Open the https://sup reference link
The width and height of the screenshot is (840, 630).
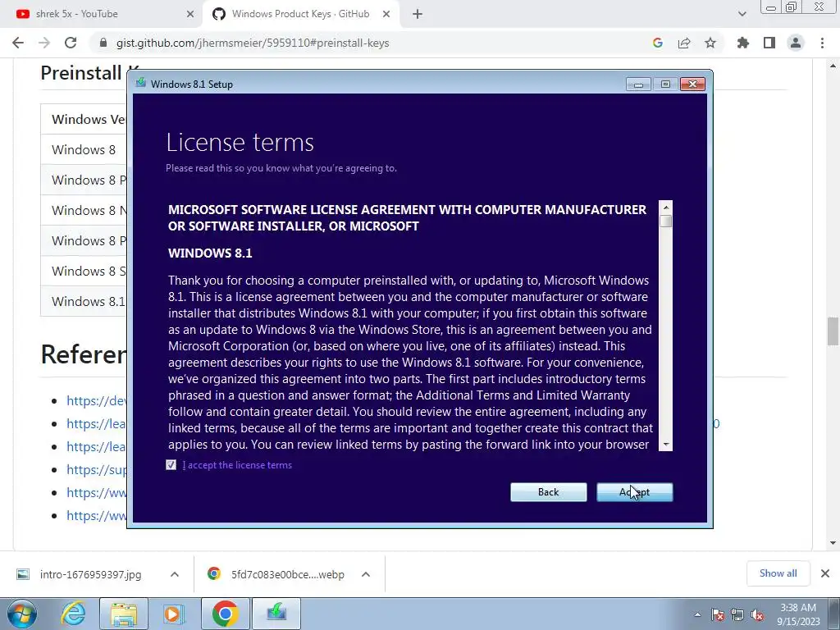(x=97, y=469)
